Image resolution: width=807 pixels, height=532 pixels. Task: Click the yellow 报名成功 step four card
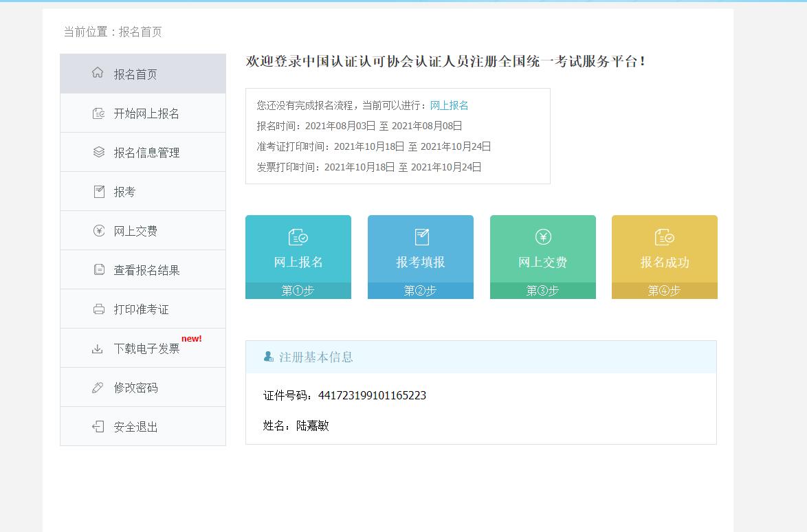click(664, 257)
